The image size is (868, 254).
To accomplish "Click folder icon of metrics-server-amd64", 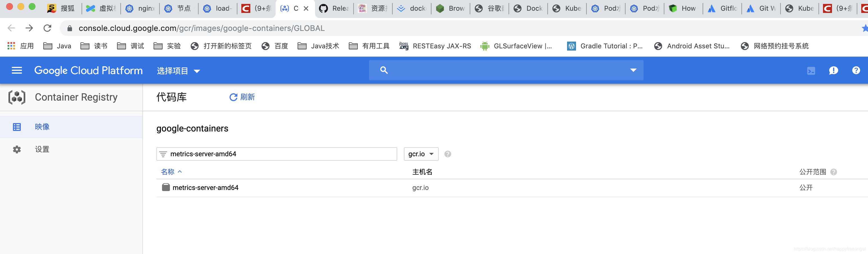I will (x=166, y=187).
